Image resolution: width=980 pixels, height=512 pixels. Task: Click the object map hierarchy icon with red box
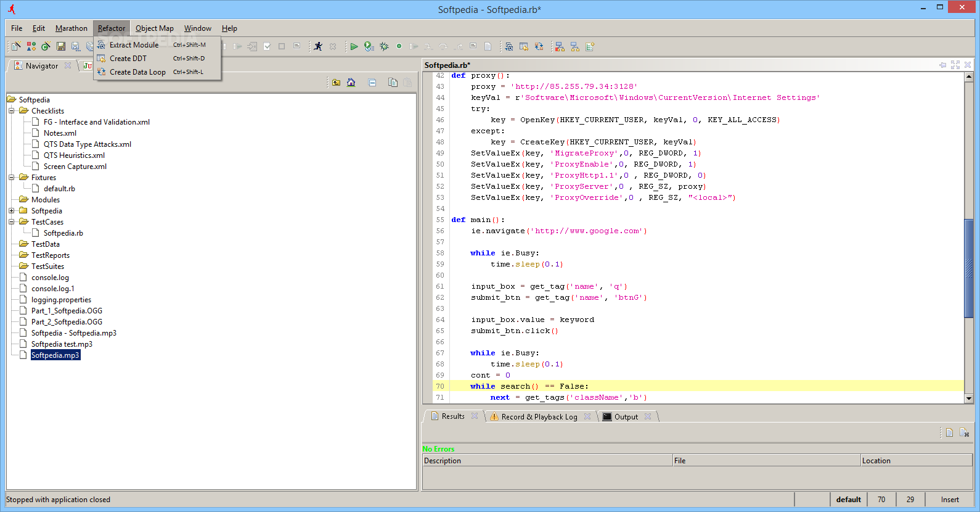[560, 46]
